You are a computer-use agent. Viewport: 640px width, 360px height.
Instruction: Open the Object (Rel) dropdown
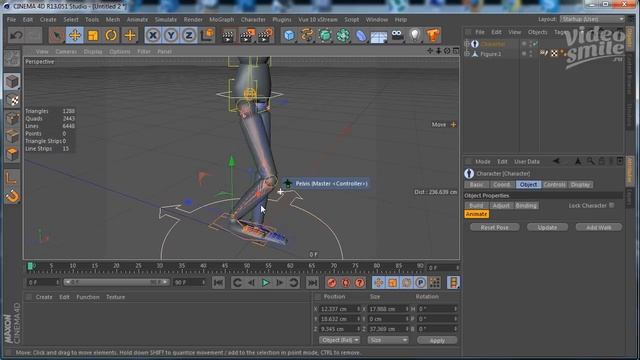tap(339, 340)
